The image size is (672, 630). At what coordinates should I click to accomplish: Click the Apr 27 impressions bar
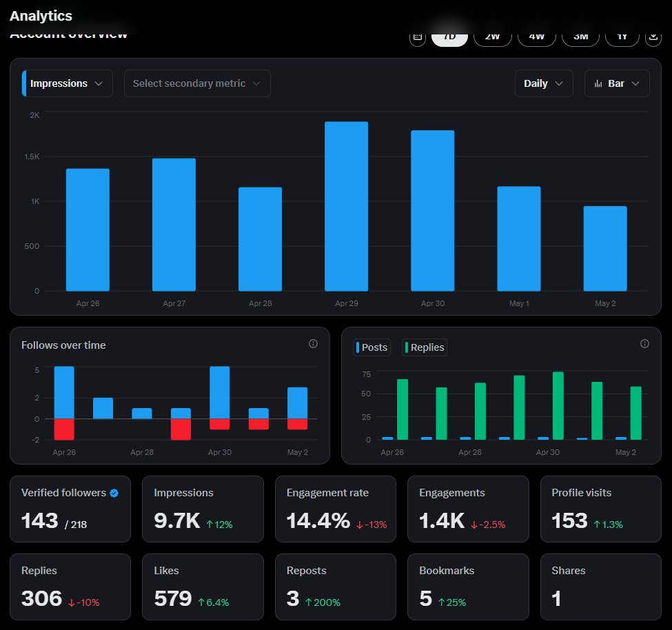(174, 225)
